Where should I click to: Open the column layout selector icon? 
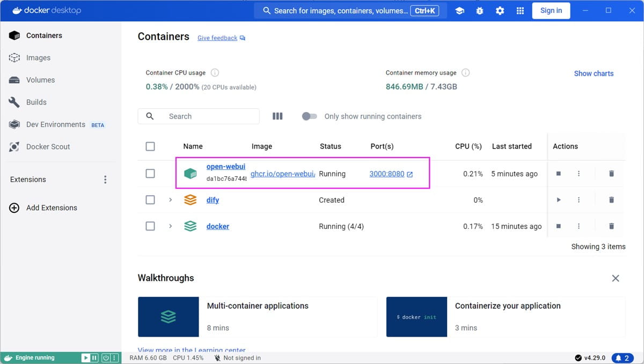(277, 116)
